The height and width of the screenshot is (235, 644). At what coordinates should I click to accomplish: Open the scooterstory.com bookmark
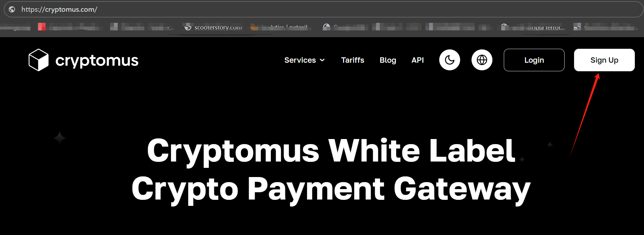coord(214,27)
